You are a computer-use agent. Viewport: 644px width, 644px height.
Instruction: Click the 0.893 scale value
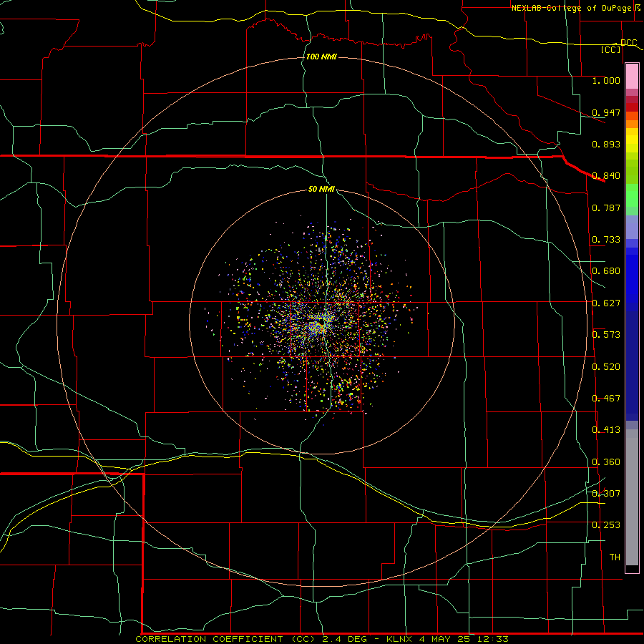tap(606, 144)
